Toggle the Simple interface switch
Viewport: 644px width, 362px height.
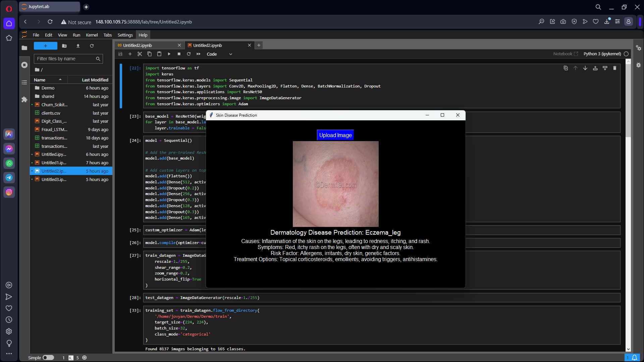pos(48,358)
